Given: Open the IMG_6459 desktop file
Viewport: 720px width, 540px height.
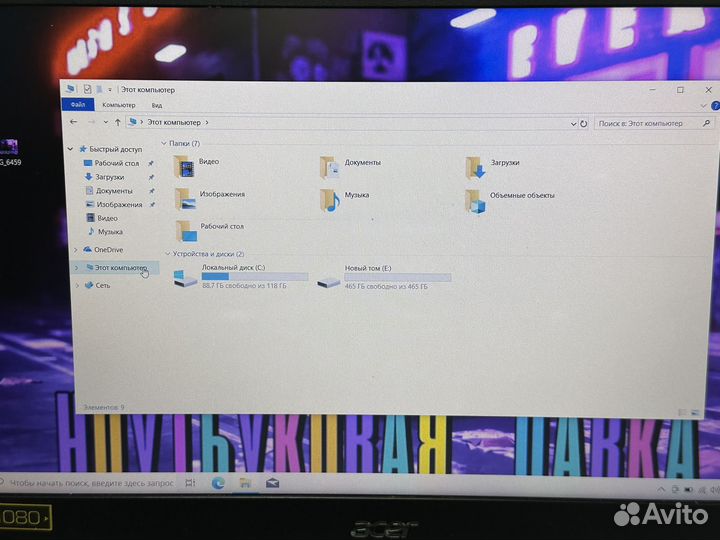Looking at the screenshot, I should pos(9,152).
